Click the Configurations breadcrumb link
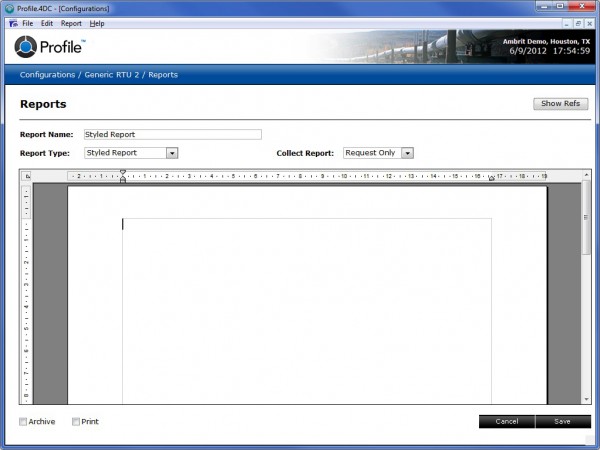The image size is (600, 450). click(47, 75)
